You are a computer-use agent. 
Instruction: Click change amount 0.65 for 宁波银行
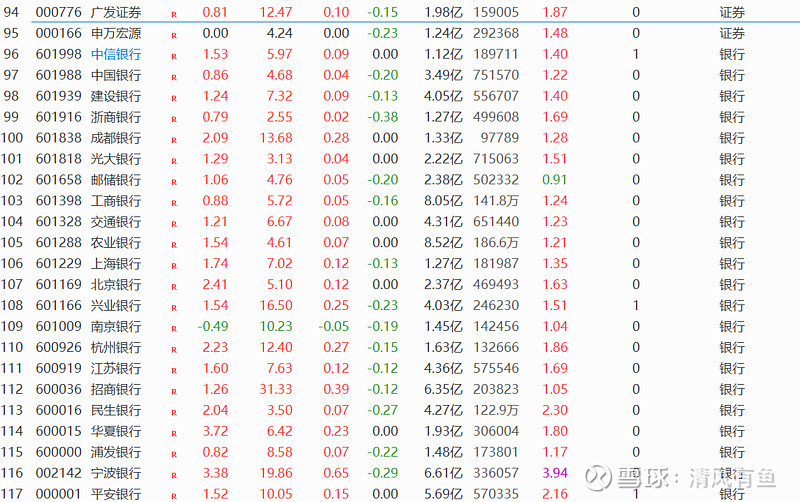tap(336, 473)
